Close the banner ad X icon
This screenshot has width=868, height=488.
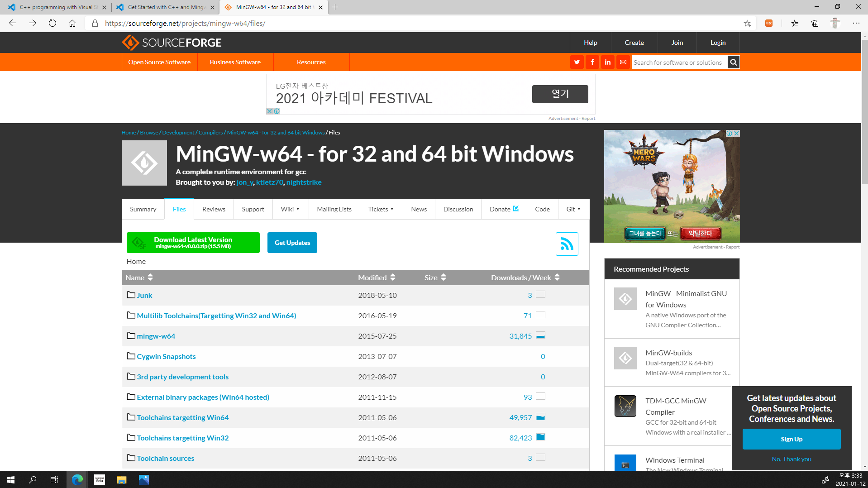[x=269, y=111]
